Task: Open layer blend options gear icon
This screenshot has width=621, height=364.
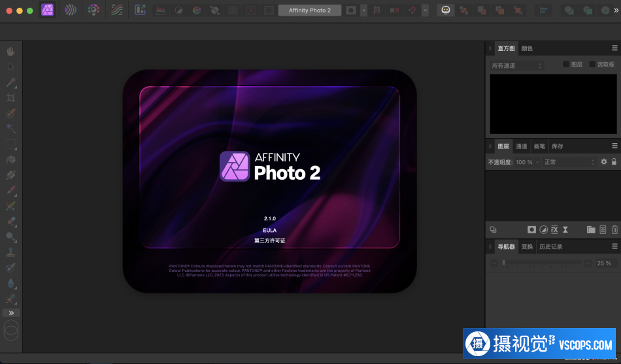Action: 604,161
